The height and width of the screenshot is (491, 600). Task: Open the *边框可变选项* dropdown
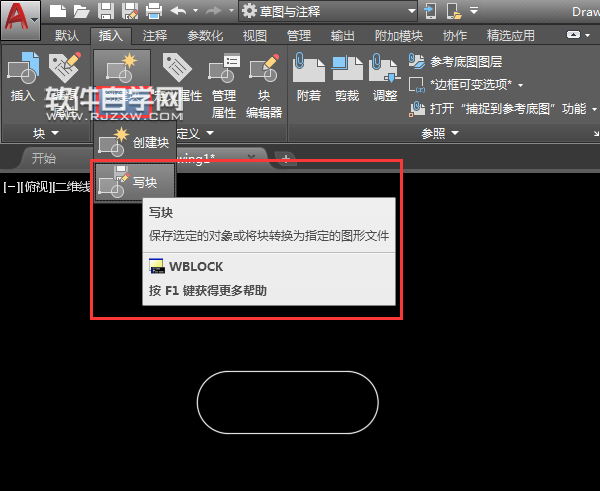(x=466, y=85)
